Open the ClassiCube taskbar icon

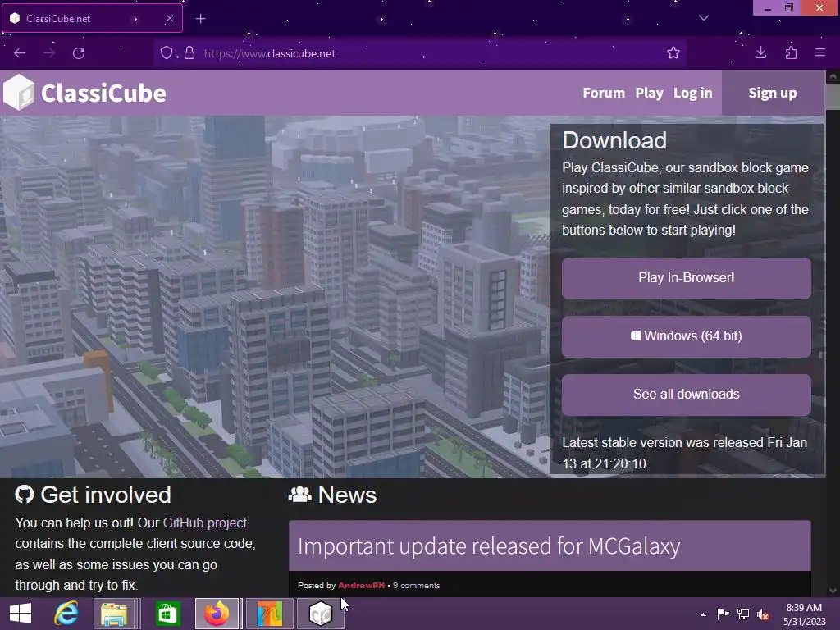pos(321,614)
